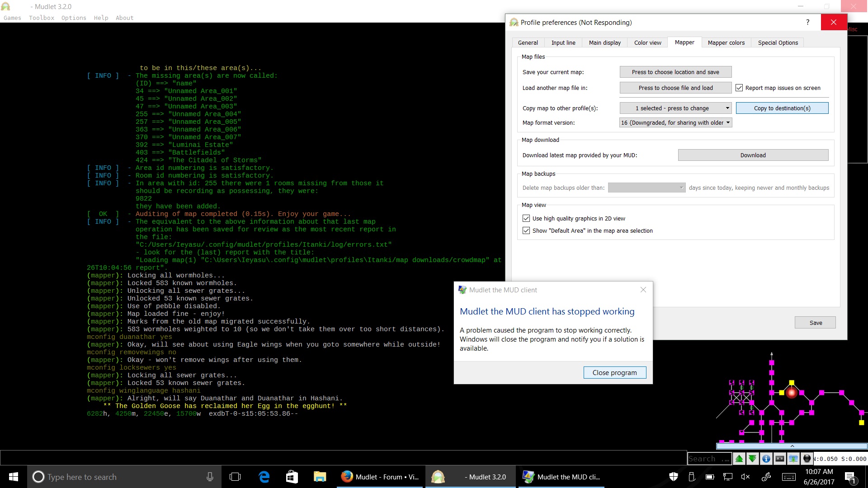
Task: Open the Action Center notifications icon
Action: (x=850, y=477)
